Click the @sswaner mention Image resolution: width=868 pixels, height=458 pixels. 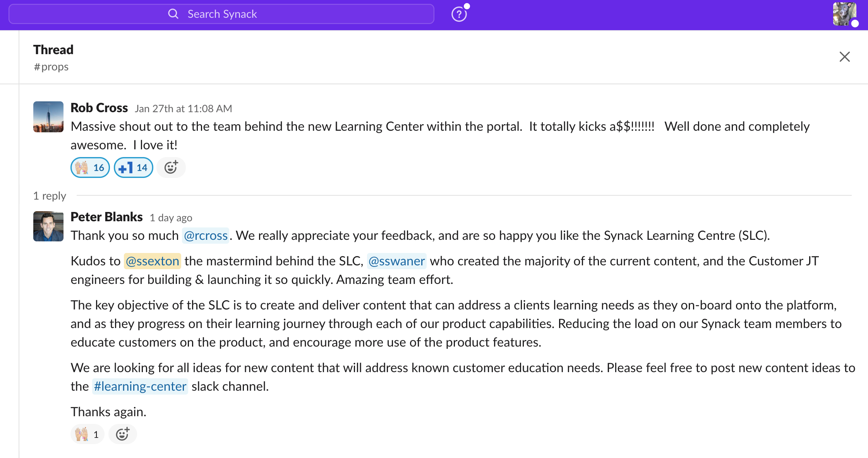coord(396,261)
